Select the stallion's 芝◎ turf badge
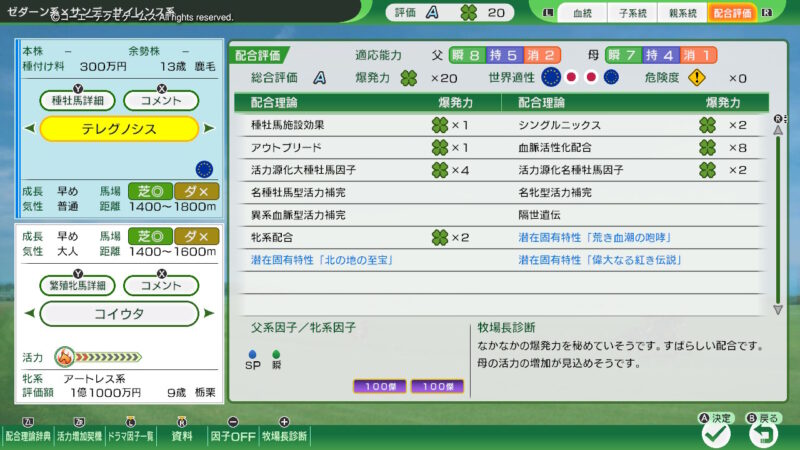 149,190
